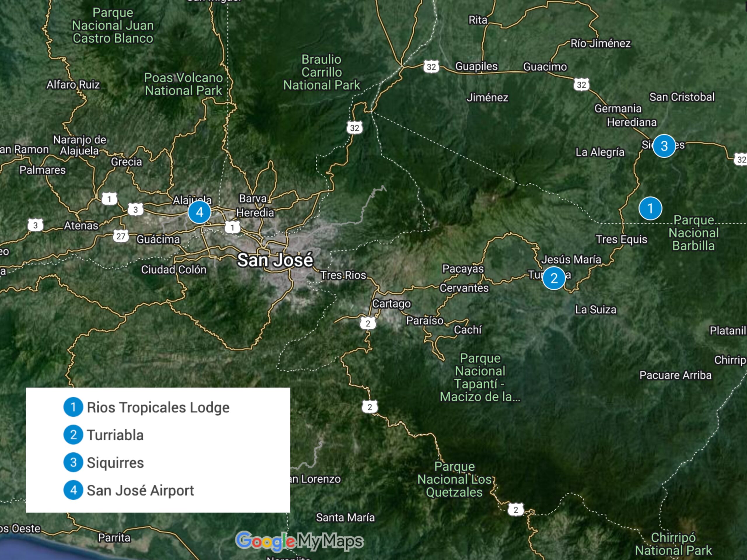Click route 32 shield below Braulio Carrillo
Image resolution: width=747 pixels, height=560 pixels.
click(x=354, y=128)
